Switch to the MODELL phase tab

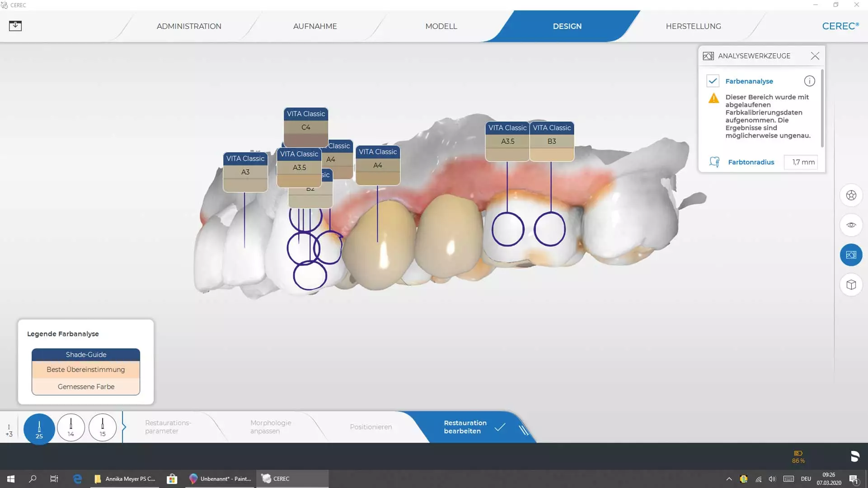[441, 26]
